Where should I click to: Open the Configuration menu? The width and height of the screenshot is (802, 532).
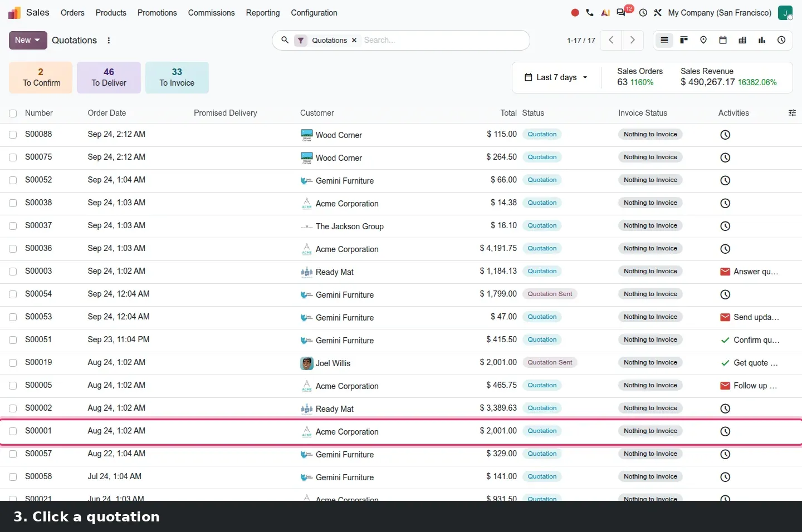(314, 13)
